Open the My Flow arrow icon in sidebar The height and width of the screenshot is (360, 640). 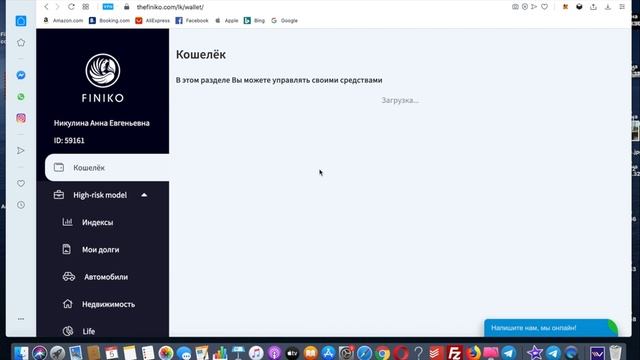click(x=21, y=151)
